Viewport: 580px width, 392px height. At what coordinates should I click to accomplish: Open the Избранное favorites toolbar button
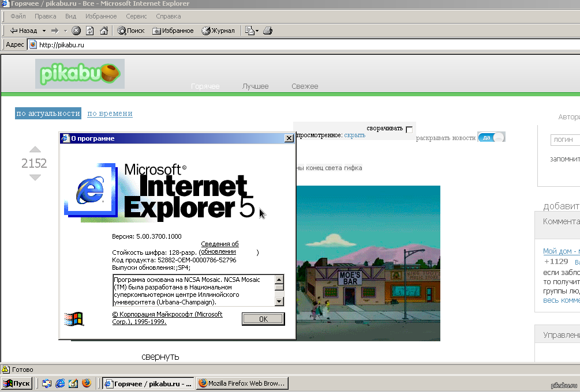pyautogui.click(x=173, y=31)
